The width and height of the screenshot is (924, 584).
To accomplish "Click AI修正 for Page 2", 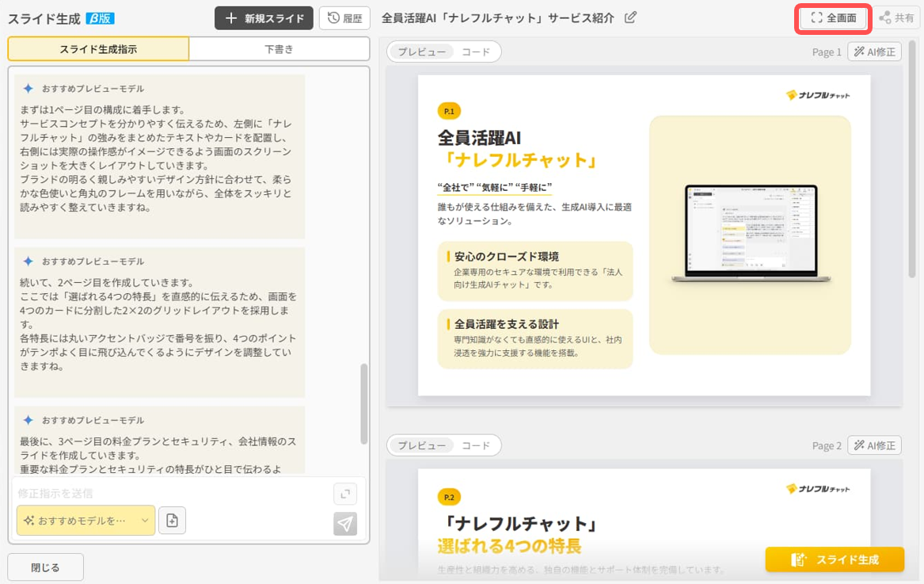I will click(x=874, y=445).
